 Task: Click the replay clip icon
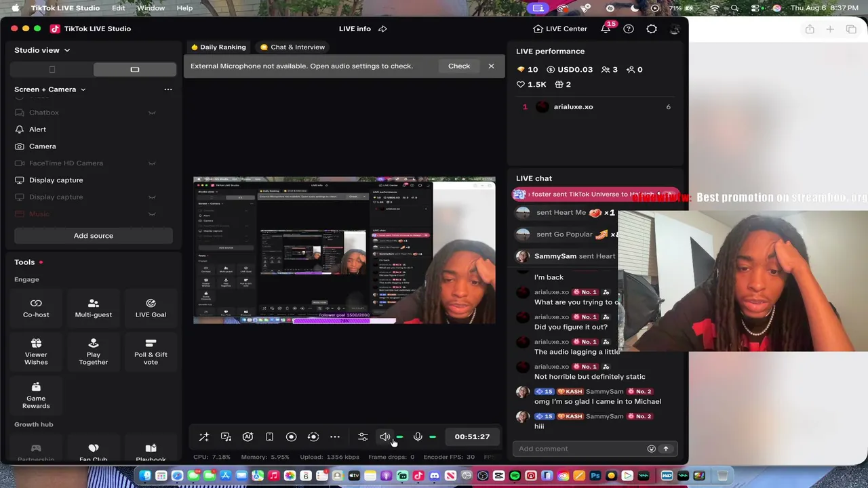313,437
